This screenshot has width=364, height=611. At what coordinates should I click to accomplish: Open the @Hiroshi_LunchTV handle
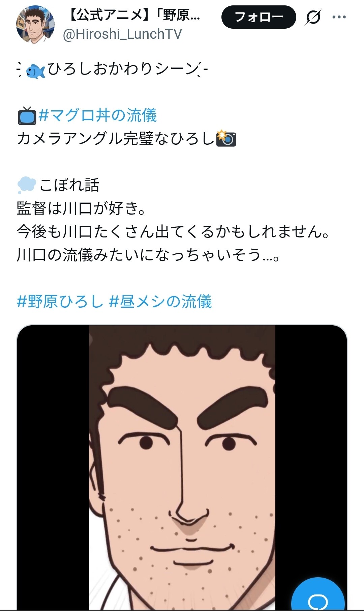pos(122,34)
